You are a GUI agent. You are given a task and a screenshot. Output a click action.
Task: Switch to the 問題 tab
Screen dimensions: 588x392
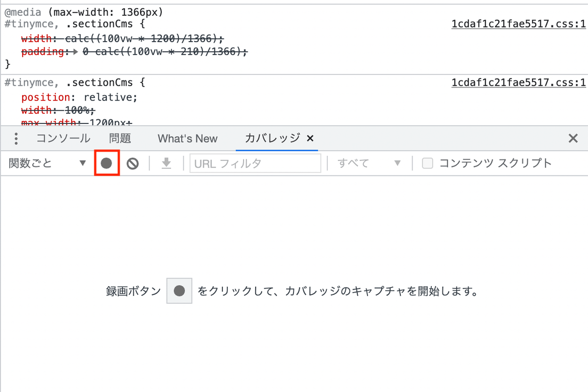(x=120, y=138)
